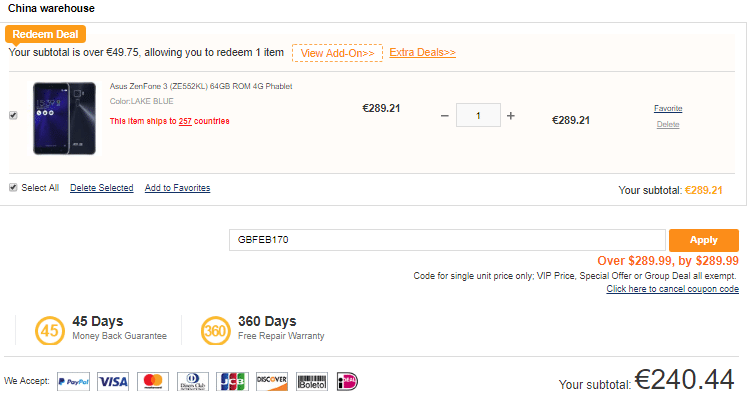Click the Mastercard payment icon
The height and width of the screenshot is (420, 750).
pos(152,381)
